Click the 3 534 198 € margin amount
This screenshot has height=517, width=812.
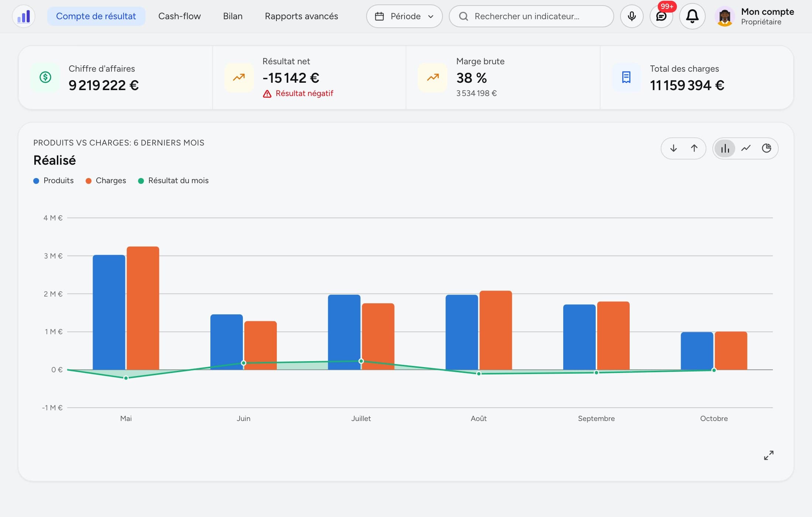click(476, 93)
